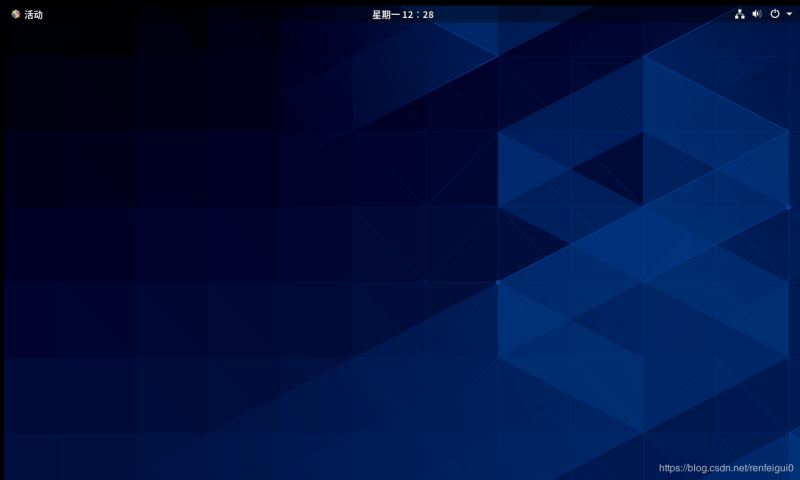Open the wired network status icon
This screenshot has width=800, height=480.
740,14
